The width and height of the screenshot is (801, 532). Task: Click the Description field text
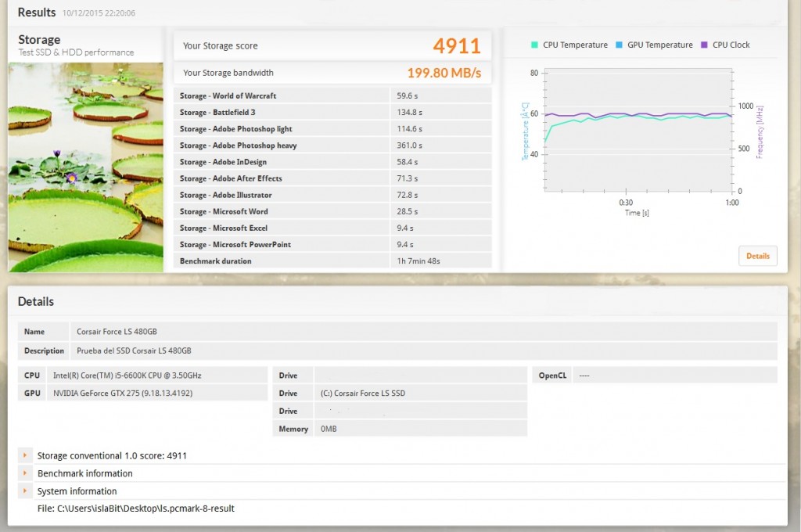[x=134, y=350]
